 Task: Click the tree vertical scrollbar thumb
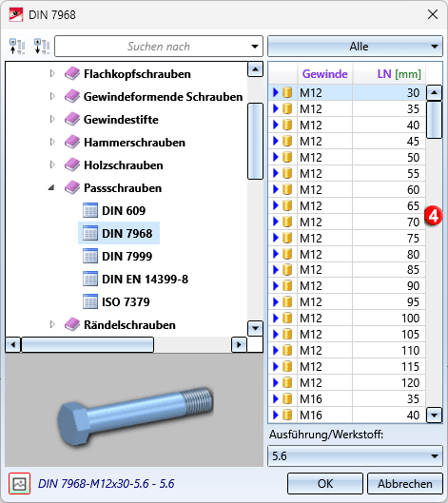click(x=256, y=141)
